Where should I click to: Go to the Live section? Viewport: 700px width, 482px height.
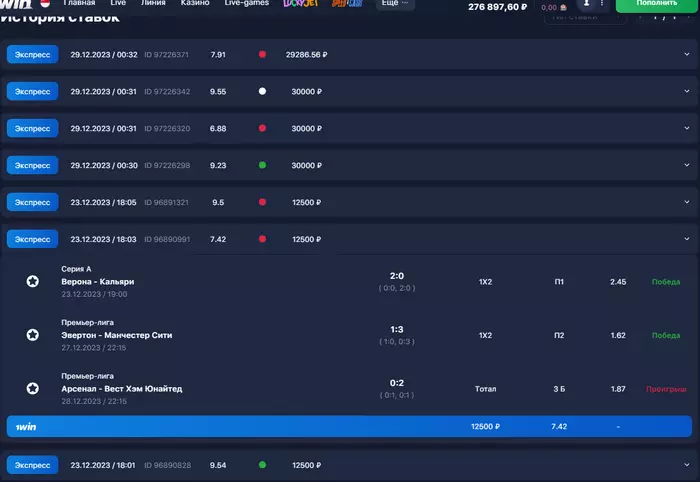118,3
